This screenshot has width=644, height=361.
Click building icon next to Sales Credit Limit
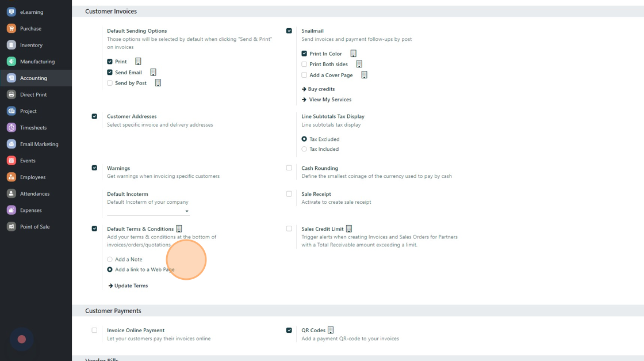[349, 229]
